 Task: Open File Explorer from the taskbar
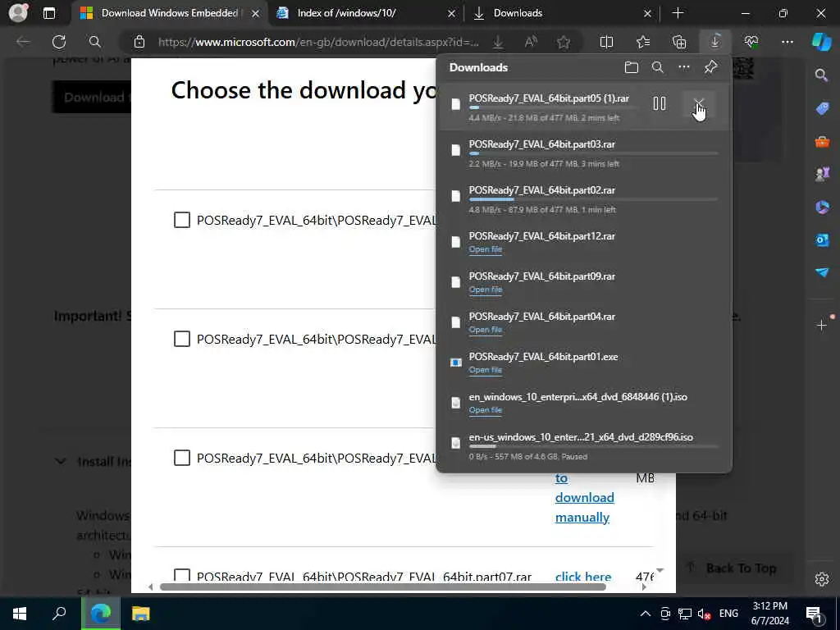141,614
